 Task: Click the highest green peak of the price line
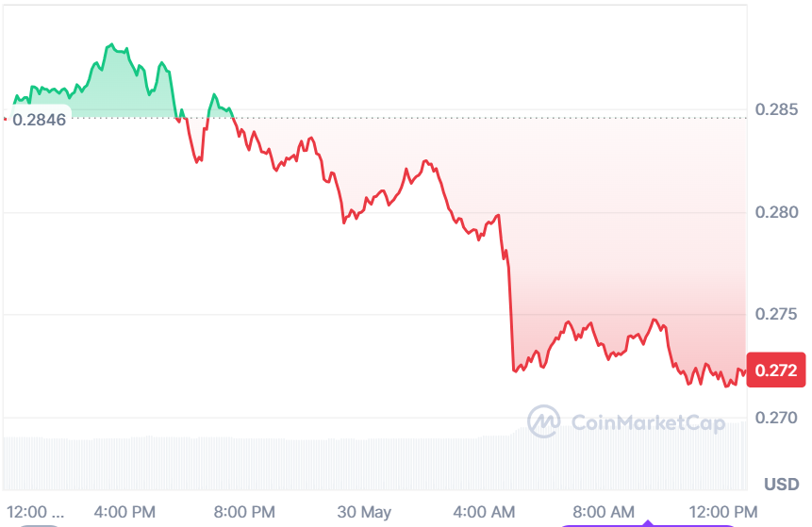pos(111,44)
